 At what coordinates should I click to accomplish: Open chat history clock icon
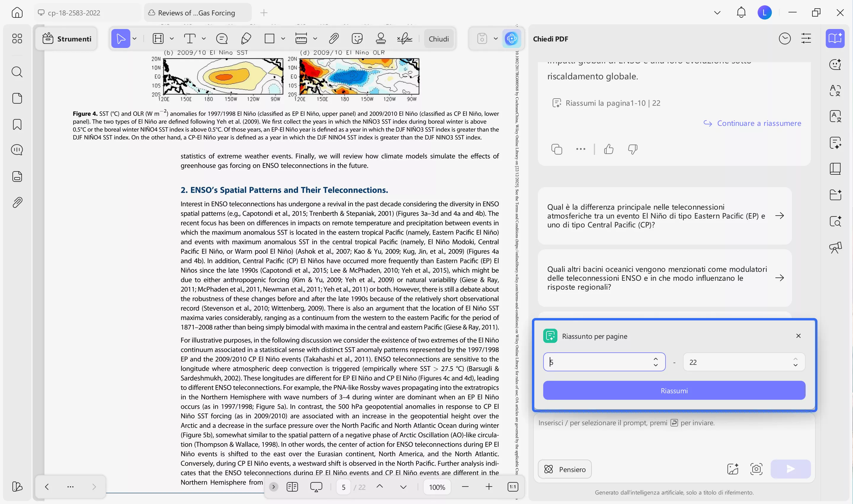coord(784,39)
